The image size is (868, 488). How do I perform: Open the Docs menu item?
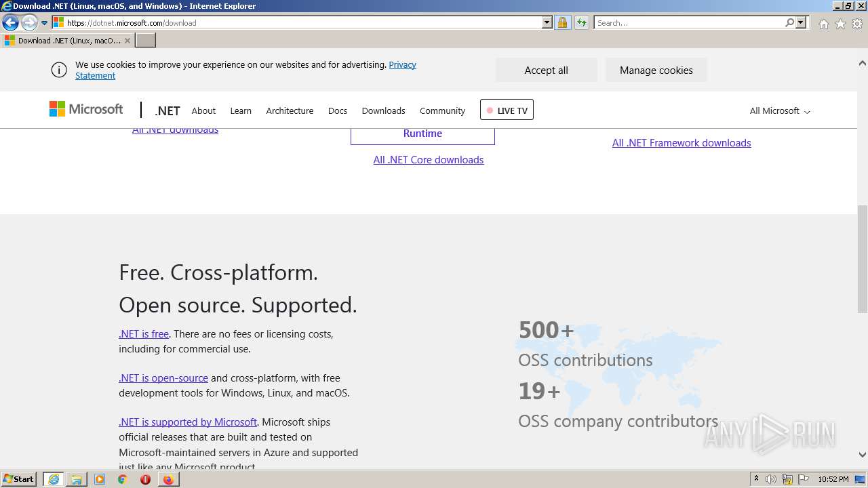pos(338,110)
